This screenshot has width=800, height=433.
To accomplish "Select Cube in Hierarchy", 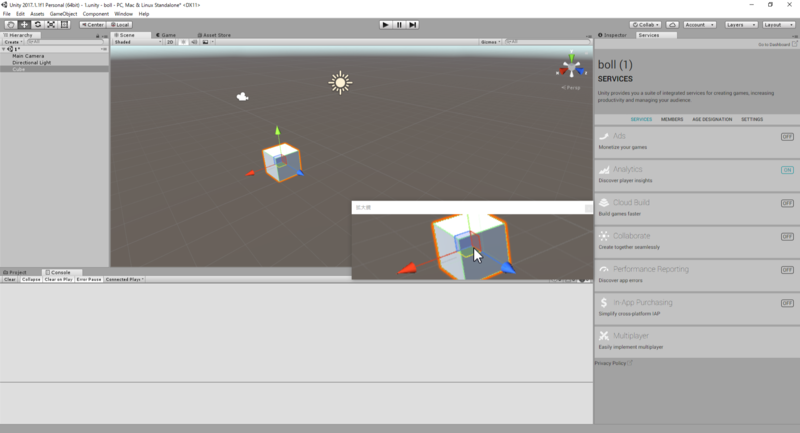I will 19,69.
